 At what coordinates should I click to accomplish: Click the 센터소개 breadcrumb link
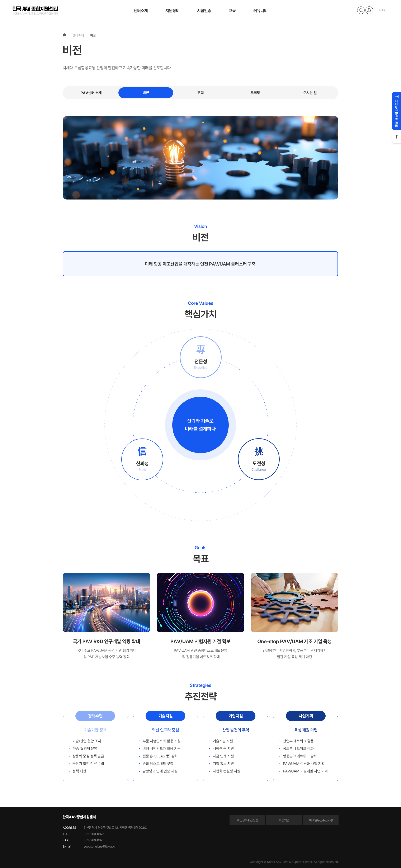pyautogui.click(x=78, y=35)
